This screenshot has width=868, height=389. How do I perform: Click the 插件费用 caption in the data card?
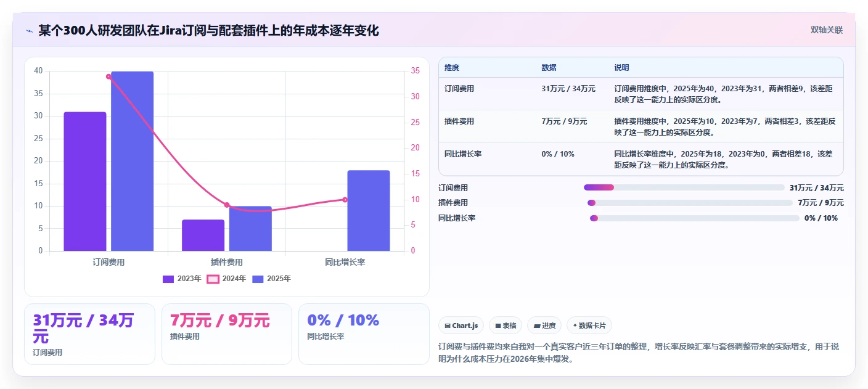[185, 337]
